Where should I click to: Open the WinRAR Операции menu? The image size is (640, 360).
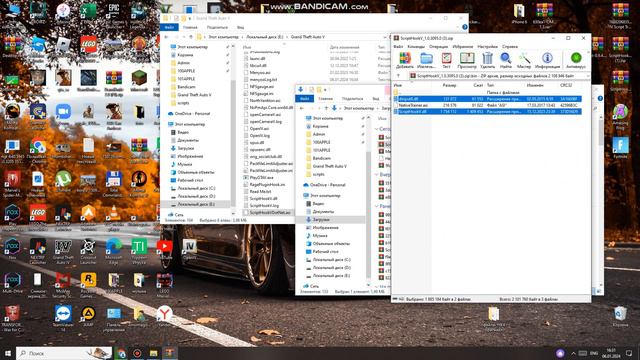pyautogui.click(x=438, y=47)
